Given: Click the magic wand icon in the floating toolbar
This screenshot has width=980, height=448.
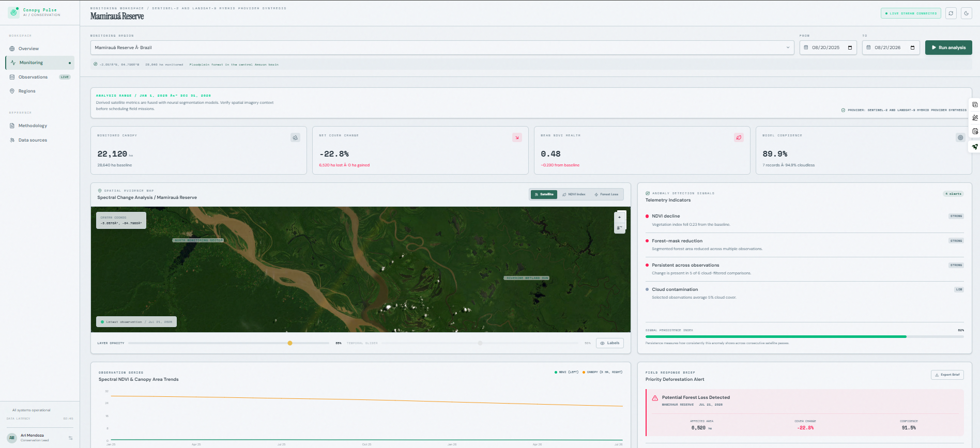Looking at the screenshot, I should pos(975,118).
